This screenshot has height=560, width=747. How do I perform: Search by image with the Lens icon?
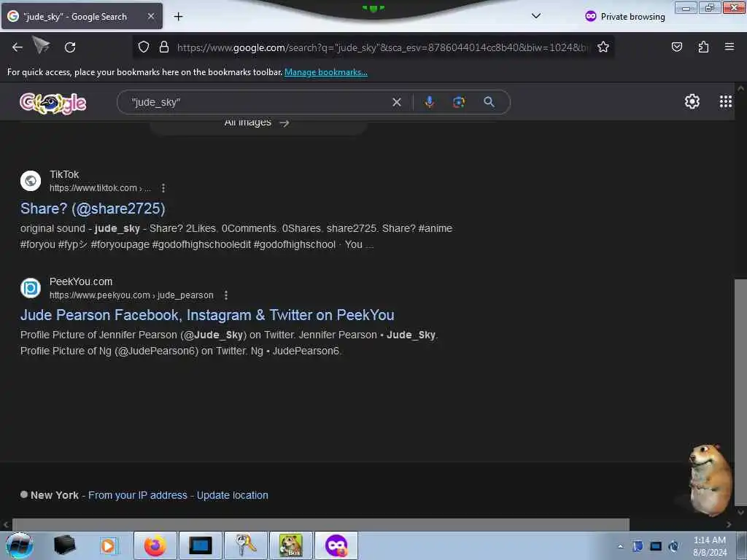[x=459, y=102]
